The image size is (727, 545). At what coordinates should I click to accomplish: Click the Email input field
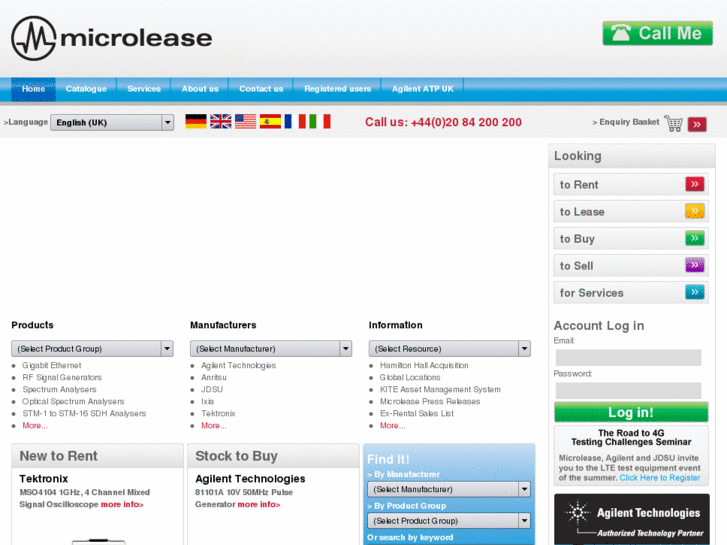[628, 358]
